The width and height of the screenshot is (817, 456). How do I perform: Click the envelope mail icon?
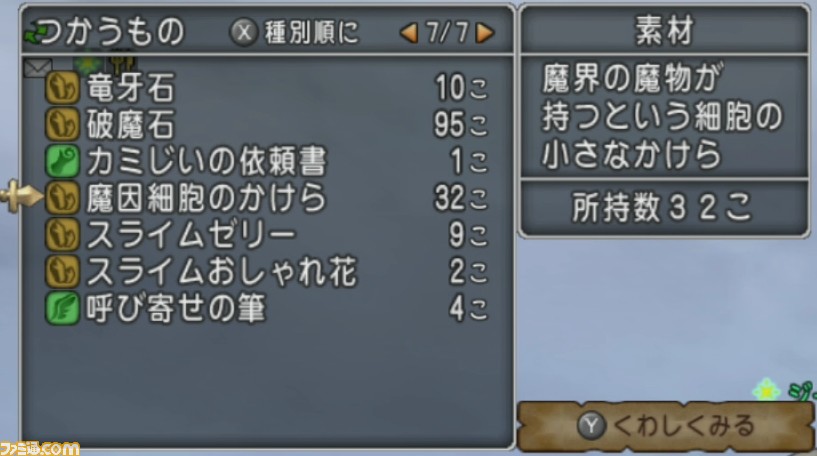38,68
